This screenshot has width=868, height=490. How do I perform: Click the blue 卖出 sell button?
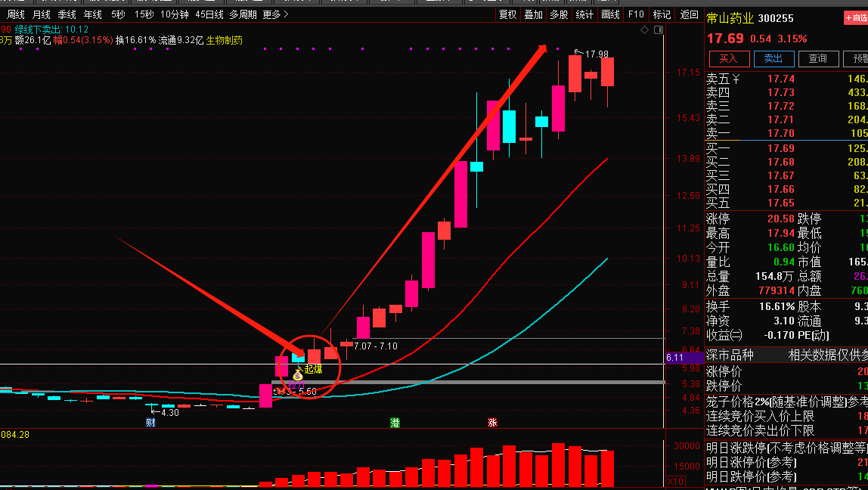(x=774, y=59)
